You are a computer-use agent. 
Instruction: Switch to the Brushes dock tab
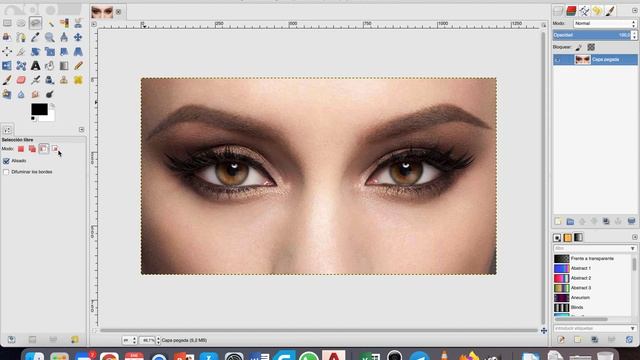(557, 238)
